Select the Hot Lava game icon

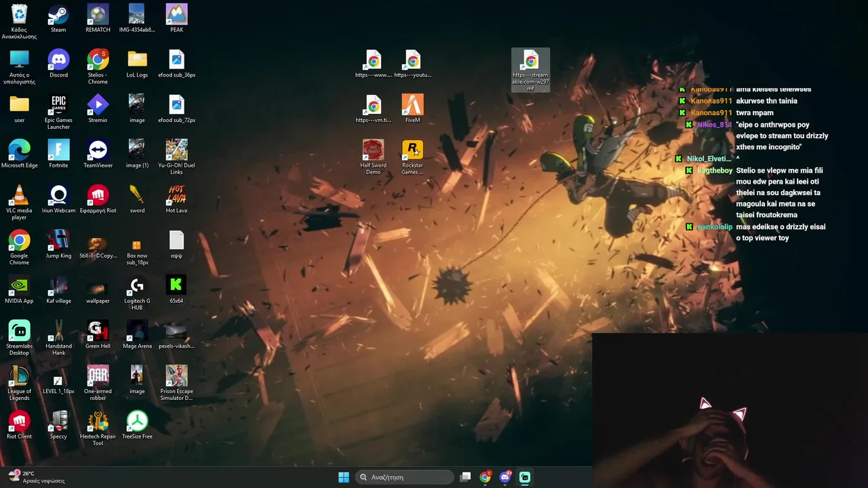click(x=176, y=199)
